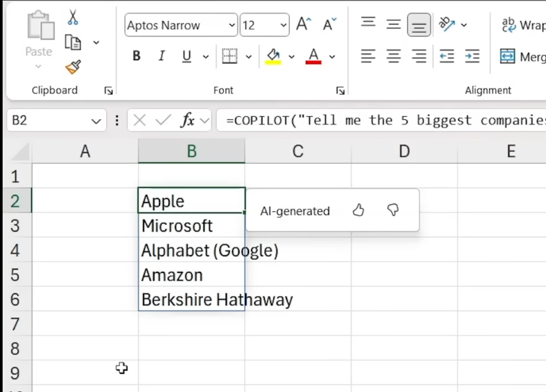The width and height of the screenshot is (546, 392).
Task: Click into the COPILOT formula bar
Action: point(381,120)
